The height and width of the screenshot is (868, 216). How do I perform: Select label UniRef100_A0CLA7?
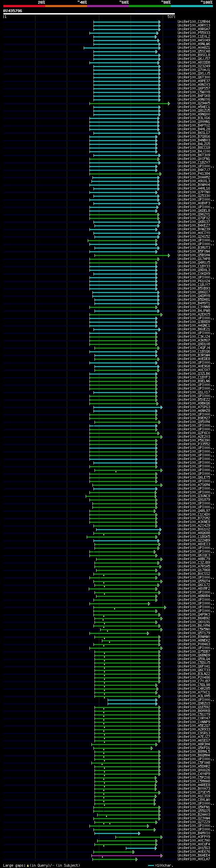(x=194, y=859)
